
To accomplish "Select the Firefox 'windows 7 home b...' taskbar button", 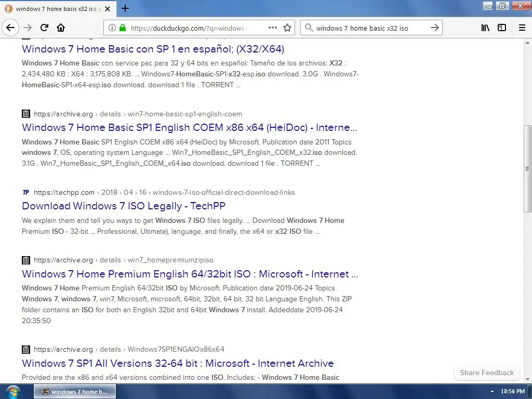I will [x=75, y=392].
